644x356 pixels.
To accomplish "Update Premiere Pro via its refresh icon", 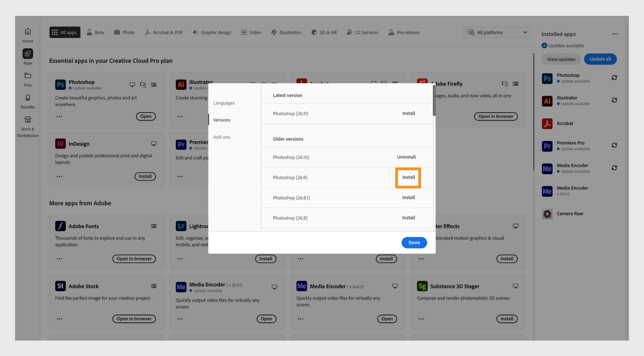I will 614,145.
